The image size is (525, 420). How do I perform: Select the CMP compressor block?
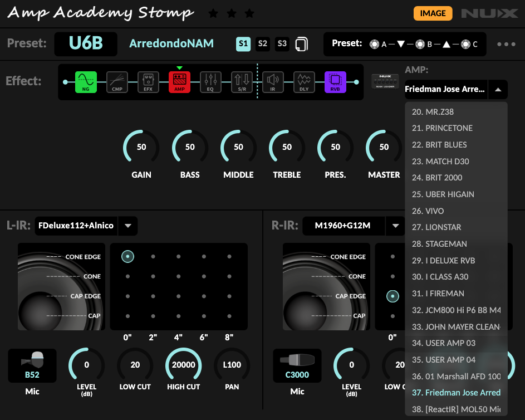tap(117, 82)
